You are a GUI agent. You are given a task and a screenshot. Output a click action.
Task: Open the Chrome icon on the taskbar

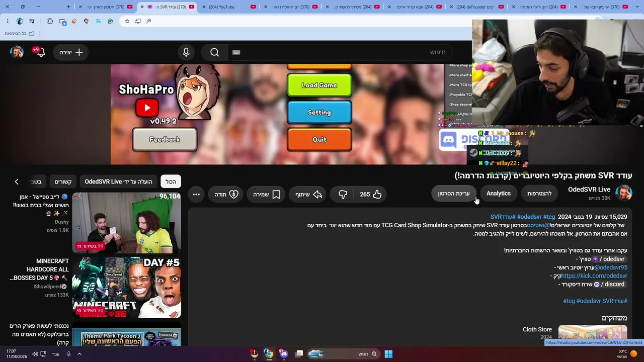269,354
